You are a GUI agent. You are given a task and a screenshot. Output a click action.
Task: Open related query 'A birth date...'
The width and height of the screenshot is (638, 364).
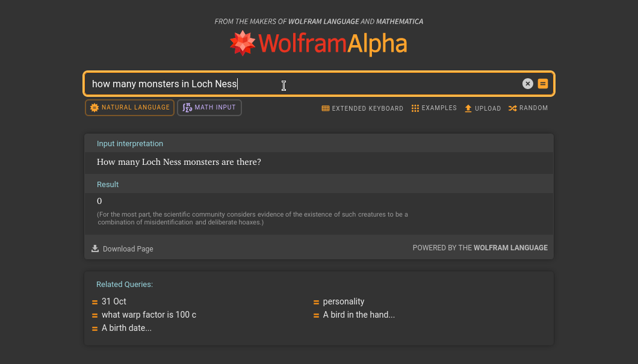(126, 328)
